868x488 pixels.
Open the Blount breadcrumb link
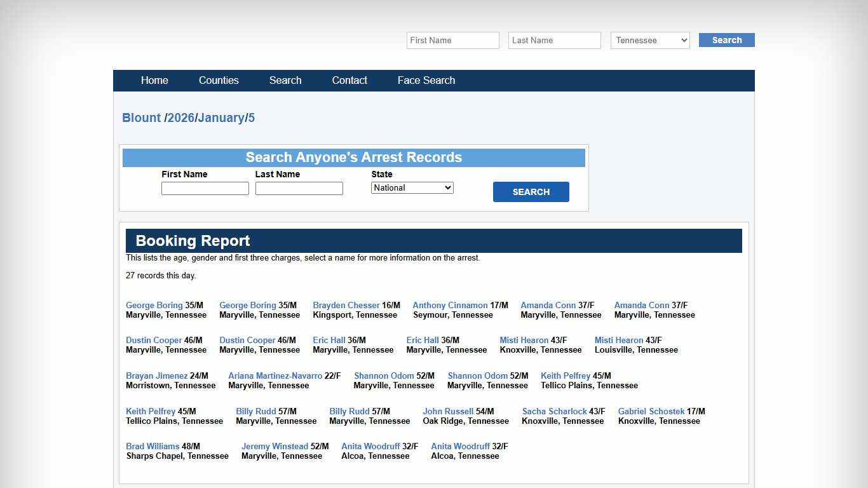coord(141,118)
